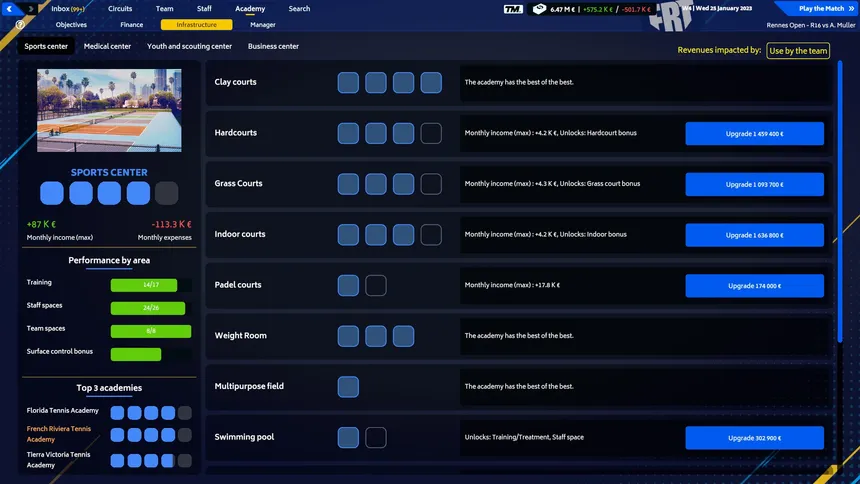The height and width of the screenshot is (484, 860).
Task: Click the first Swimming pool level box
Action: click(x=348, y=437)
